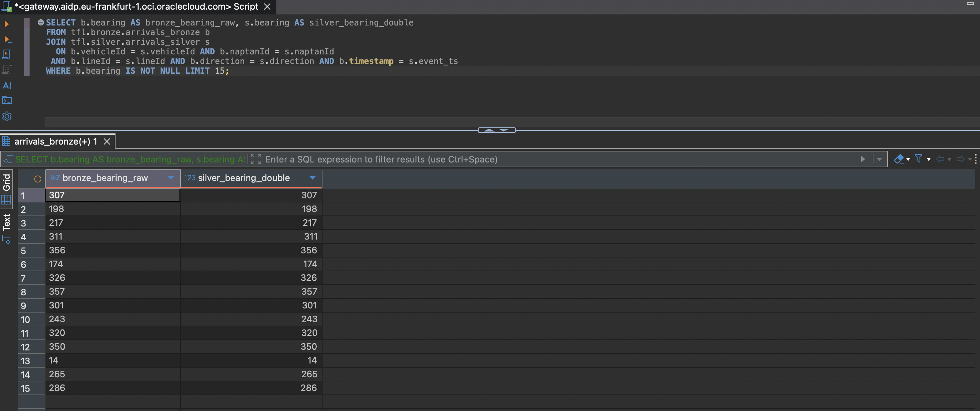Run the SQL statement in a new tab
980x411 pixels.
7,40
